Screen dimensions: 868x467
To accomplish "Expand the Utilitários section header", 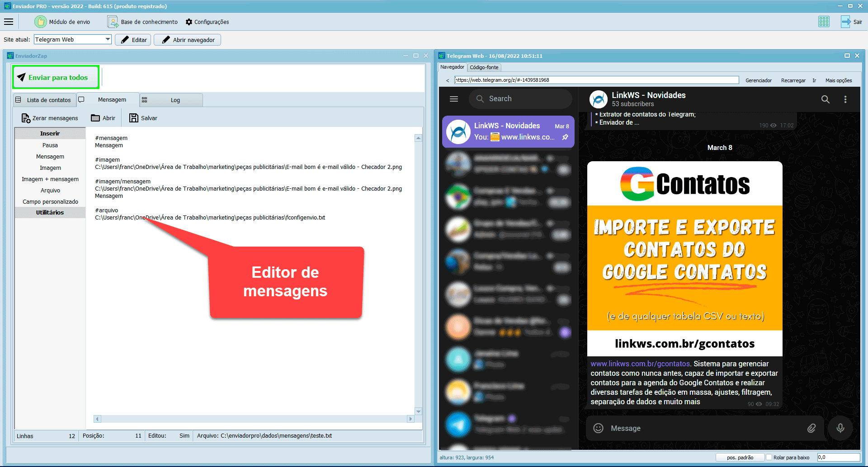I will [50, 212].
